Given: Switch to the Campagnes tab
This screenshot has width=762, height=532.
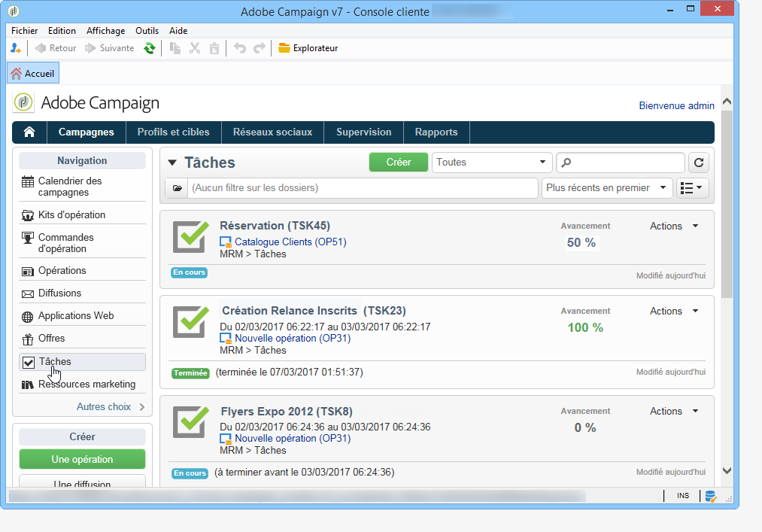Looking at the screenshot, I should [x=86, y=132].
